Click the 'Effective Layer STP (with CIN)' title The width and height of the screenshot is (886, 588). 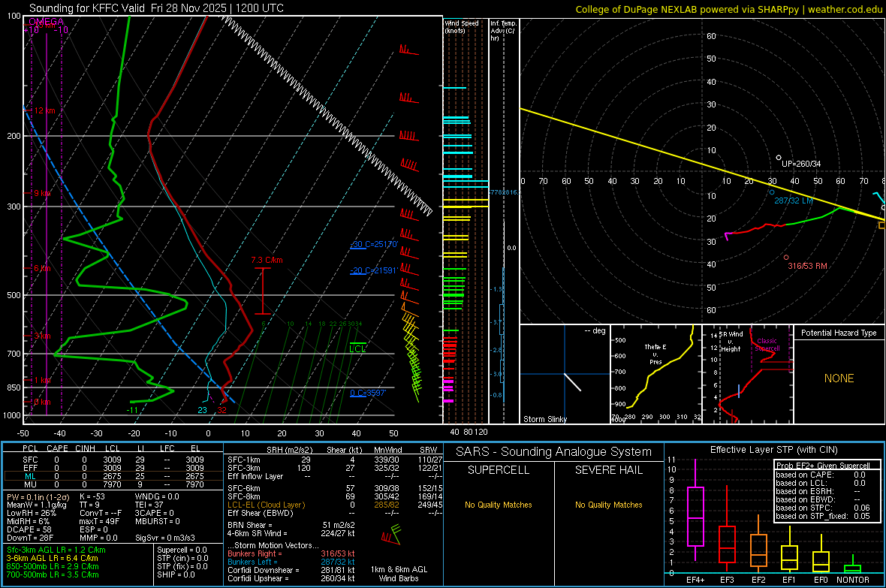pyautogui.click(x=774, y=450)
